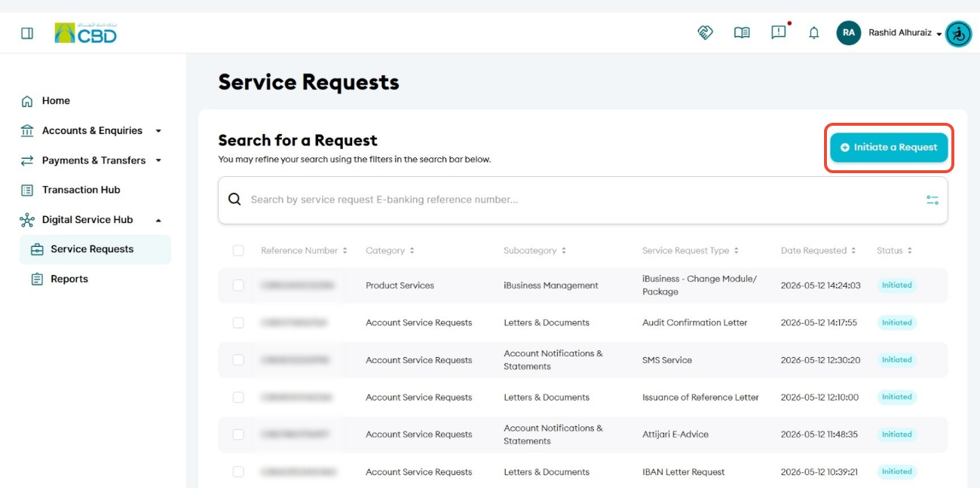Click in the reference number search field

582,200
